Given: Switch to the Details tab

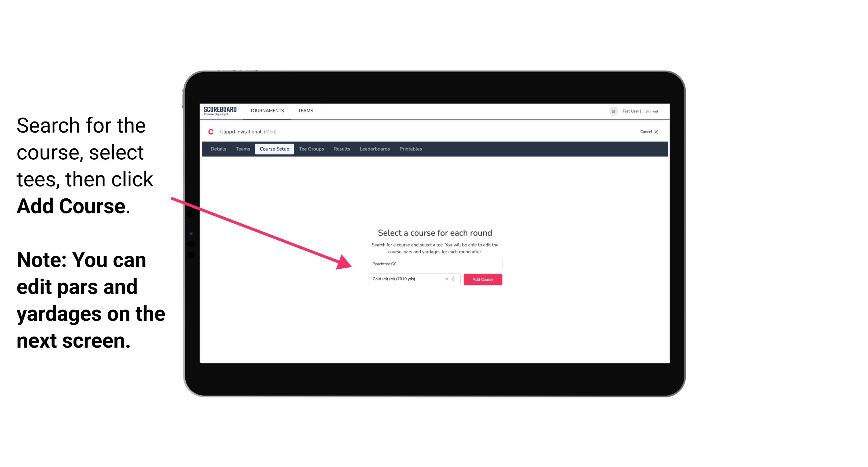Looking at the screenshot, I should (217, 149).
